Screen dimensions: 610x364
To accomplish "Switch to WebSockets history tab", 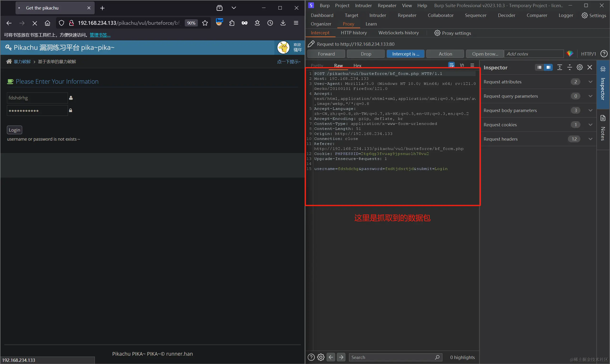I will (x=399, y=33).
